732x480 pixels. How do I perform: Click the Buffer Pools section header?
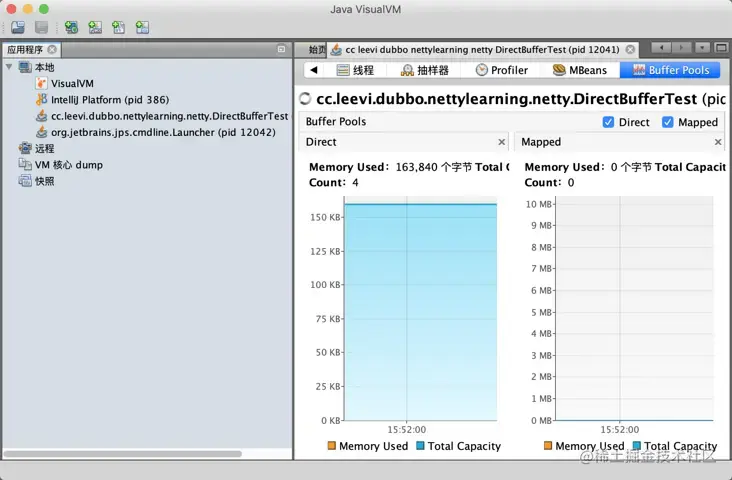point(336,122)
